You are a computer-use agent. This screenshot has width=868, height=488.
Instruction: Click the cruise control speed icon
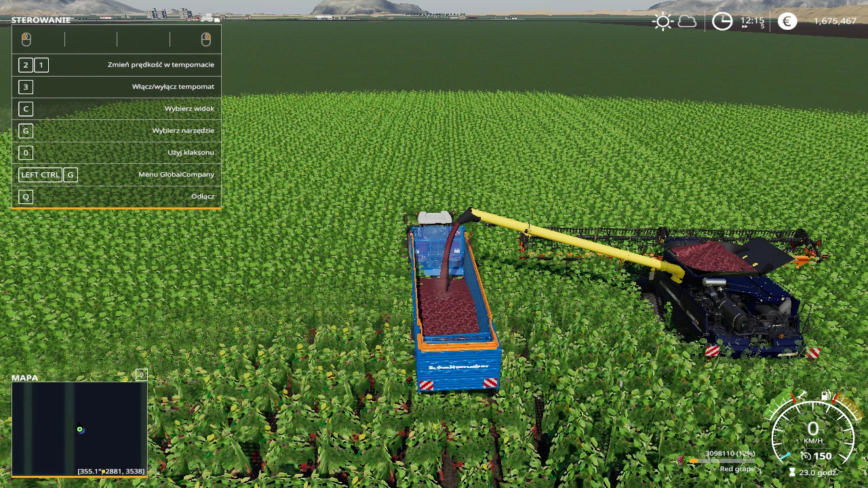[x=806, y=456]
